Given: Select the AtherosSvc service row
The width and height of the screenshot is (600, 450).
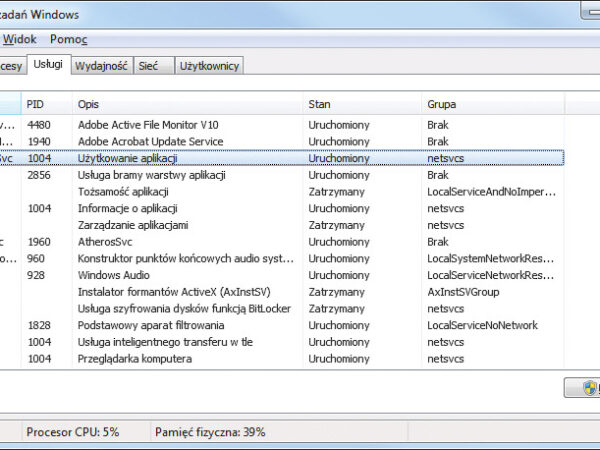Looking at the screenshot, I should point(106,242).
